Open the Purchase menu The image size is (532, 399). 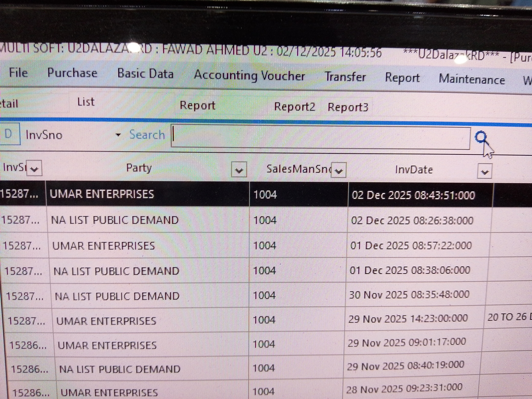tap(72, 73)
